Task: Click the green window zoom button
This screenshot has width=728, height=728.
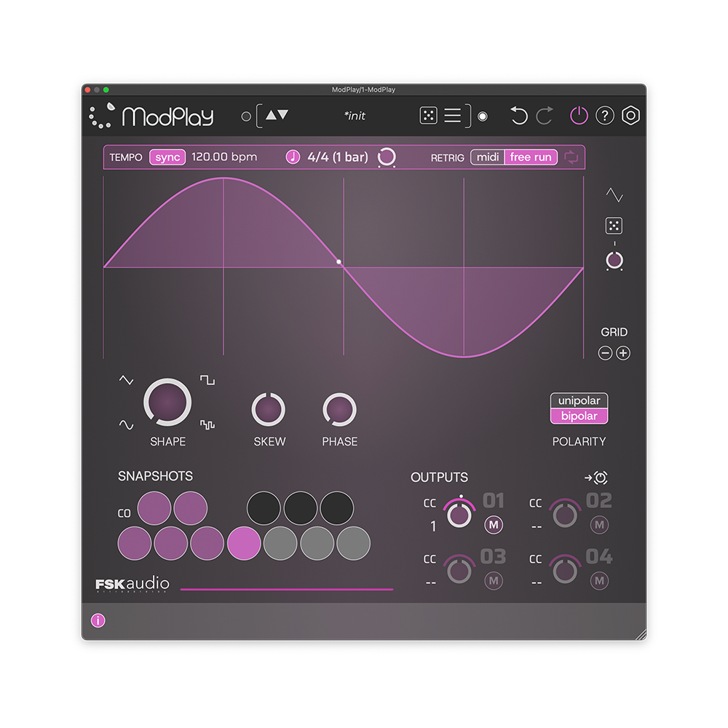Action: click(106, 90)
